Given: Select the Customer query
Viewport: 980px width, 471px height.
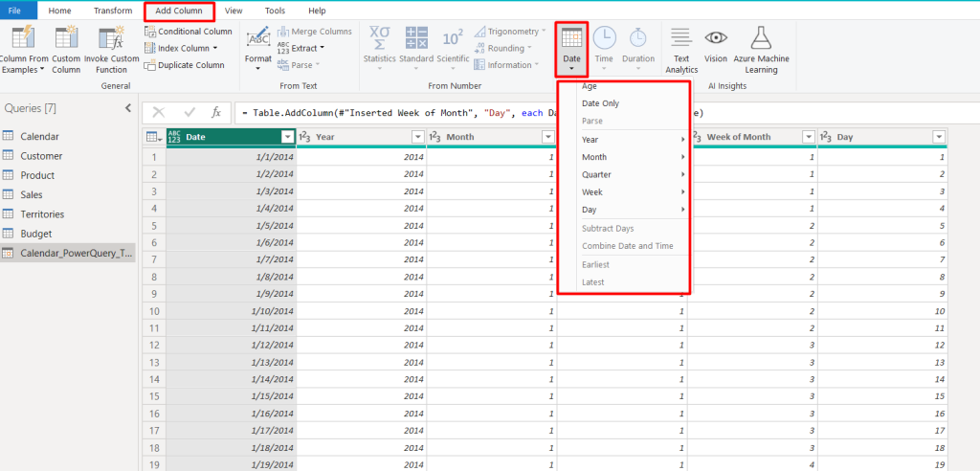Looking at the screenshot, I should 68,156.
